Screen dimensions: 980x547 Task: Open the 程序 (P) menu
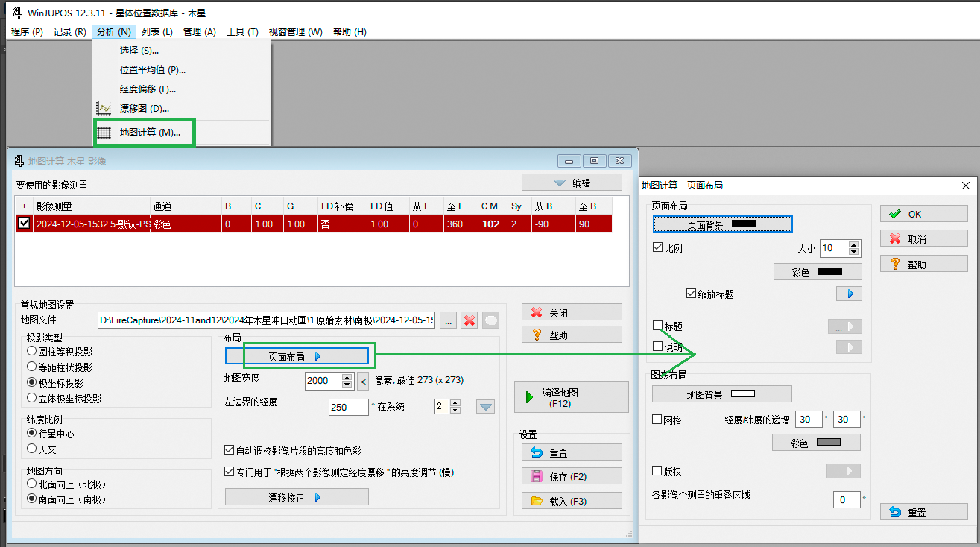(28, 32)
